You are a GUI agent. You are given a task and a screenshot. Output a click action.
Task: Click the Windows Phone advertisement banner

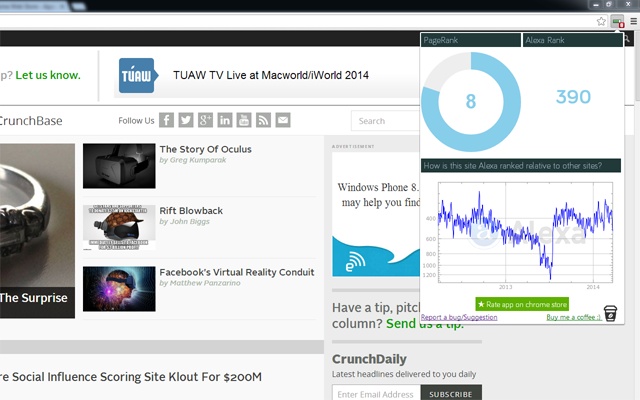coord(376,214)
